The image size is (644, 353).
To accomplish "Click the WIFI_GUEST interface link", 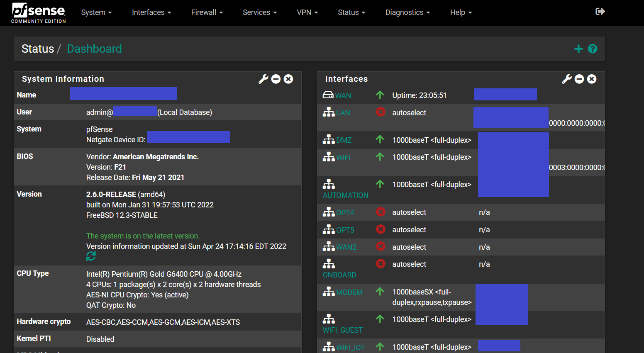I will pyautogui.click(x=343, y=330).
